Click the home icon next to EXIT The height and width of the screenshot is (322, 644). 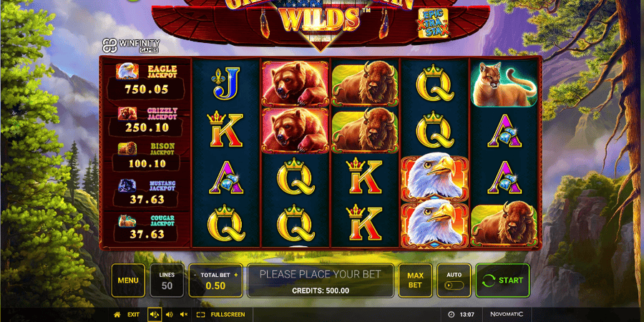click(x=117, y=315)
